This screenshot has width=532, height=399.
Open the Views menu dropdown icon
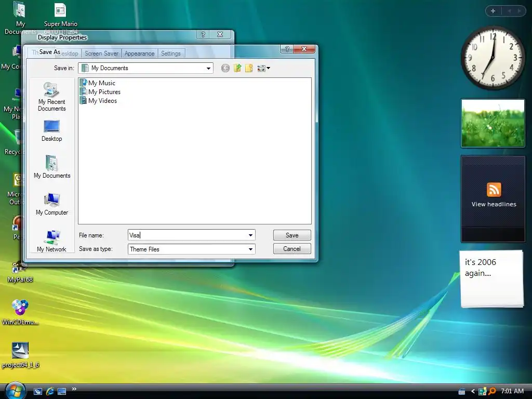(263, 68)
